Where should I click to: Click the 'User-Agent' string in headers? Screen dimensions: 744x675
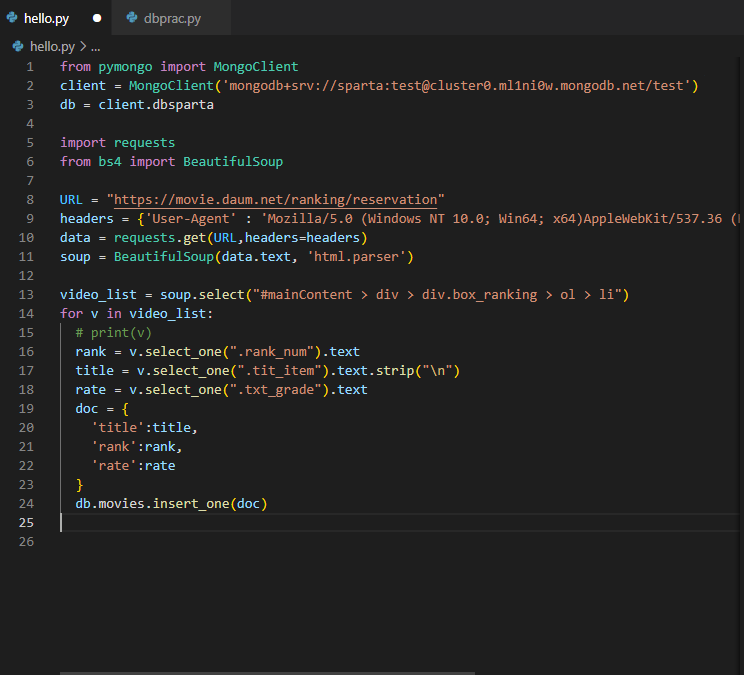190,219
